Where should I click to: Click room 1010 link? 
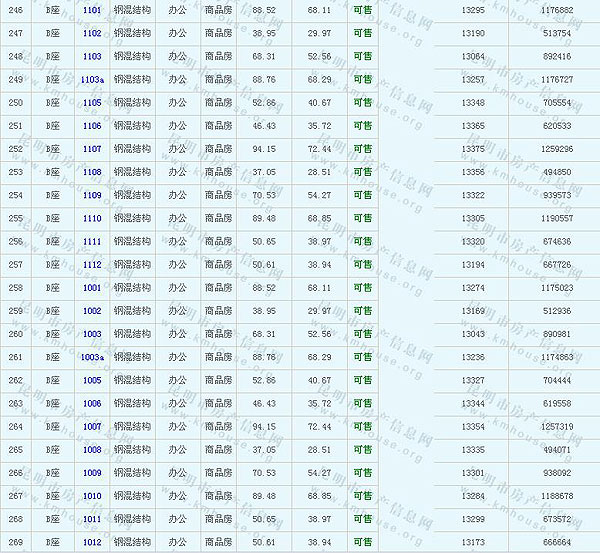point(92,496)
